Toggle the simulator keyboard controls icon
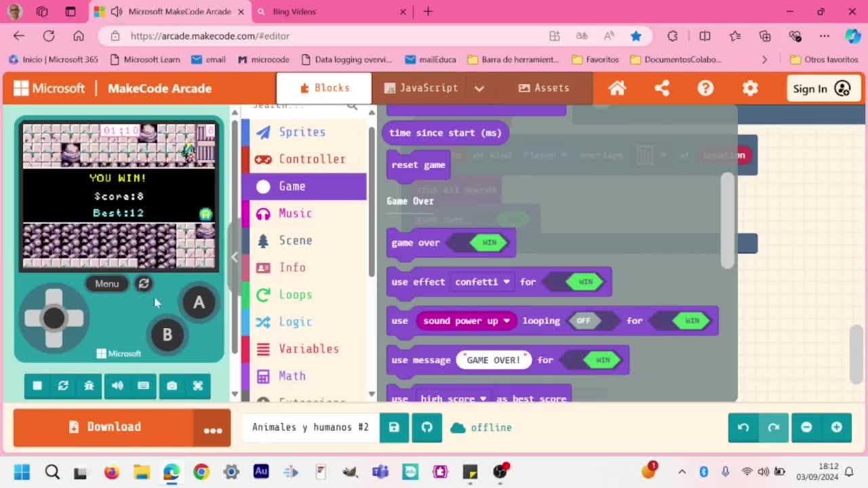The image size is (868, 488). (143, 386)
